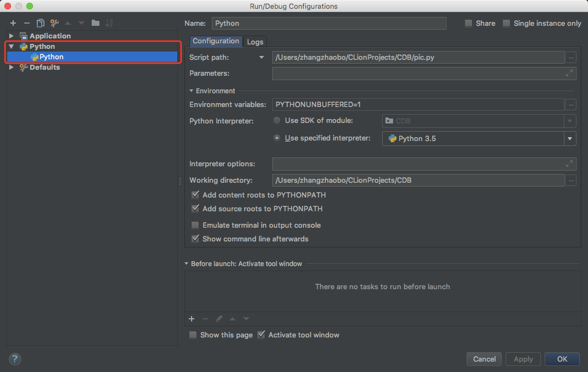Screen dimensions: 588x372
Task: Sort configurations alphabetically
Action: point(109,23)
